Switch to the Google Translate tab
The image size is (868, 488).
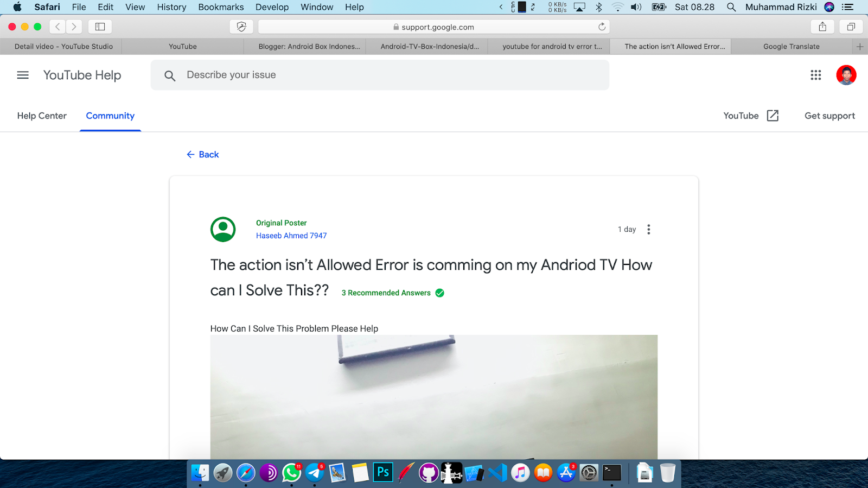(x=792, y=47)
